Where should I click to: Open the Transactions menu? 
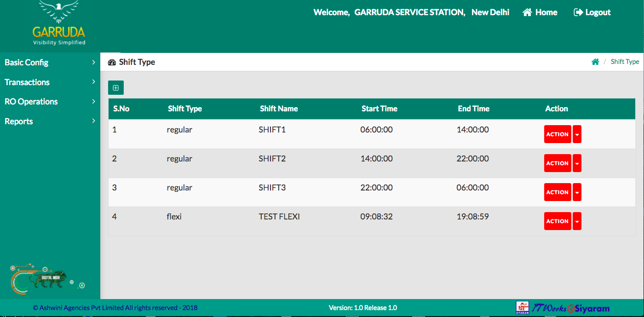50,82
